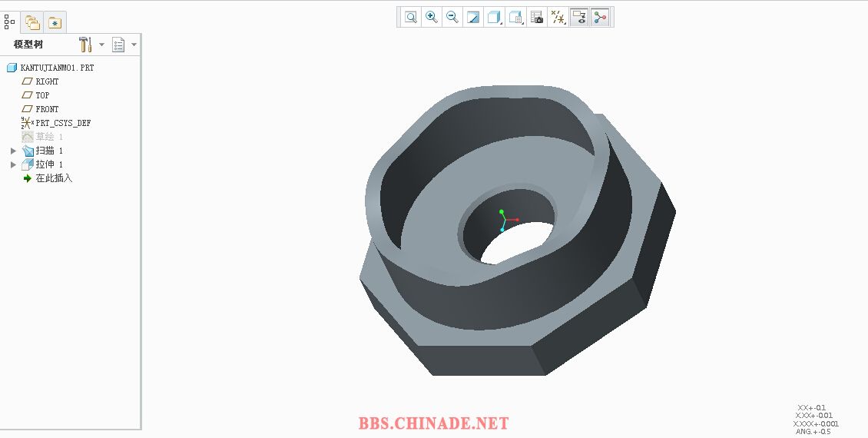Viewport: 868px width, 438px height.
Task: Toggle the annotation display button
Action: 579,17
